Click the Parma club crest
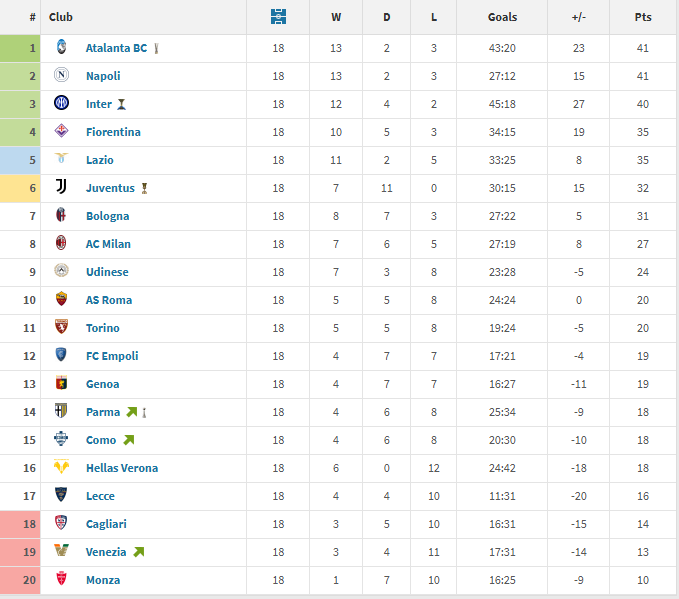This screenshot has width=679, height=599. point(61,411)
